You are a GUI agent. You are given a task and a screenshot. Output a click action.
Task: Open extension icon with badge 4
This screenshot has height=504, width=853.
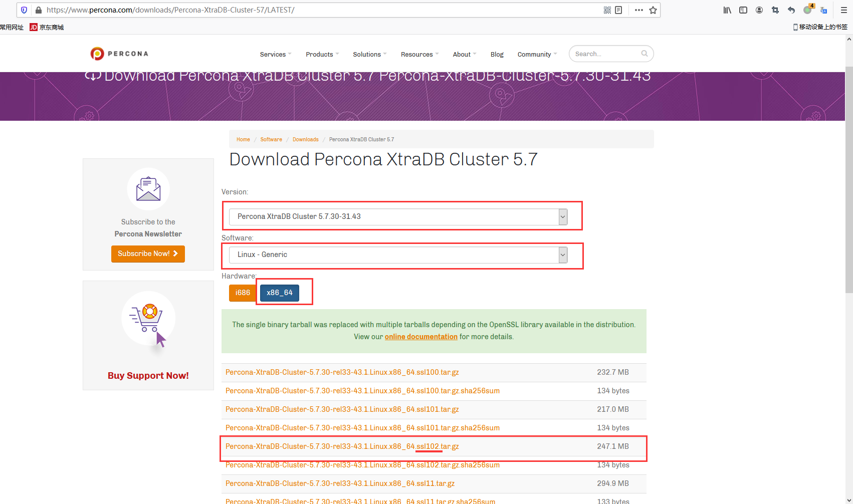(x=808, y=10)
